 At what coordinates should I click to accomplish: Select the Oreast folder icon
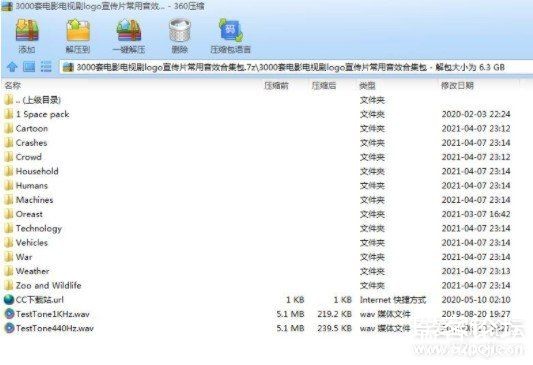click(x=9, y=214)
